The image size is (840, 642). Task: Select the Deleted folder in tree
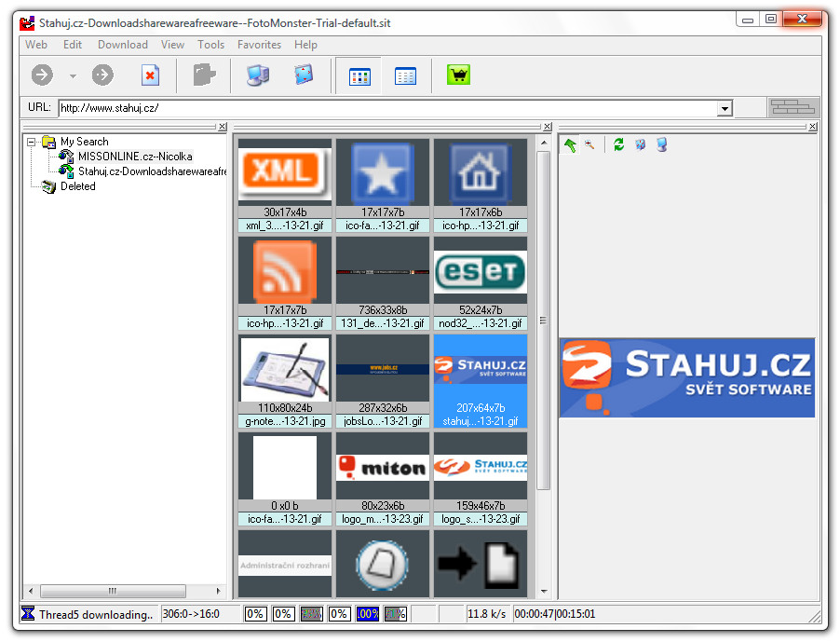point(77,186)
